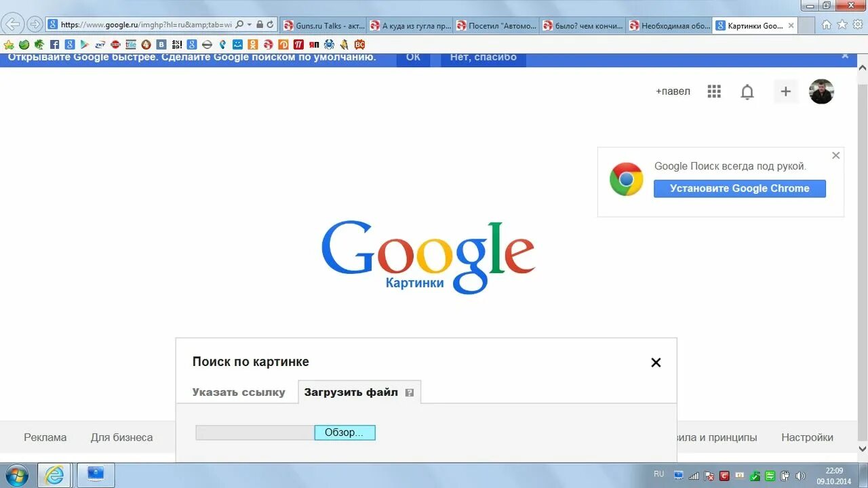Open the account avatar photo

821,91
